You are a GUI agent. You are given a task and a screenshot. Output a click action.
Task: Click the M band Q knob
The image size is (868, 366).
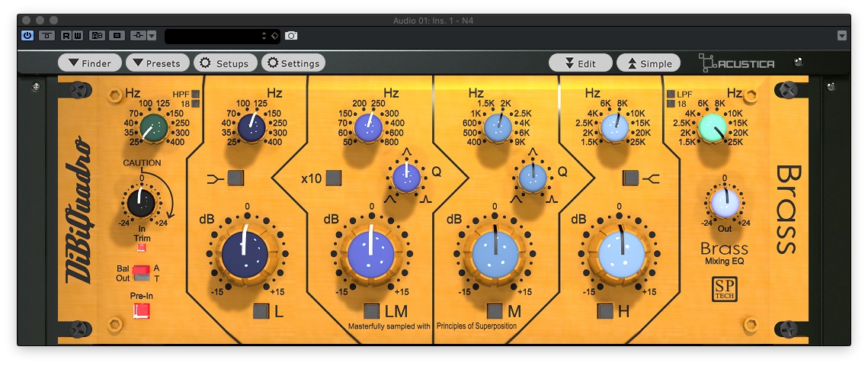(533, 178)
